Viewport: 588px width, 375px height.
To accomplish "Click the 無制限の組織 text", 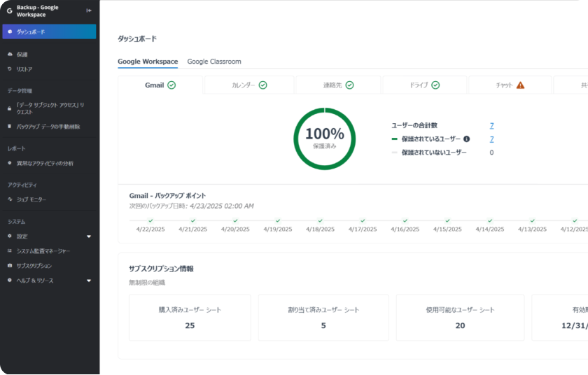I will [x=147, y=283].
